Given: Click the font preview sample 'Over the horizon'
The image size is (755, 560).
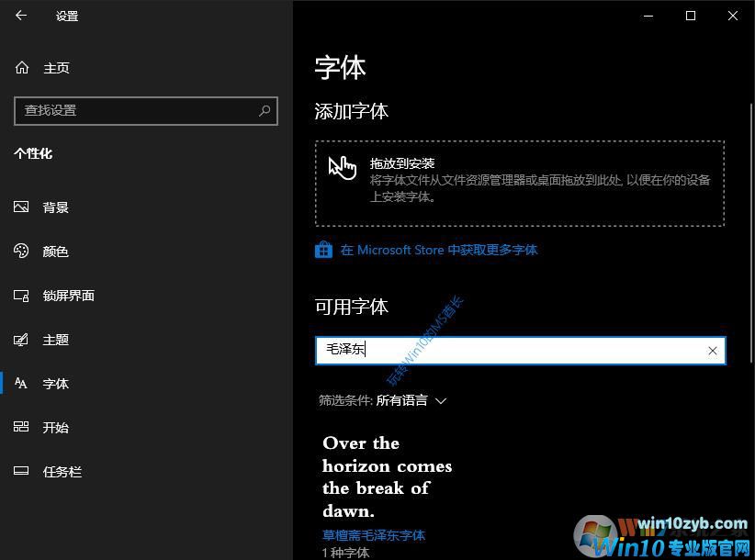Looking at the screenshot, I should pyautogui.click(x=387, y=476).
